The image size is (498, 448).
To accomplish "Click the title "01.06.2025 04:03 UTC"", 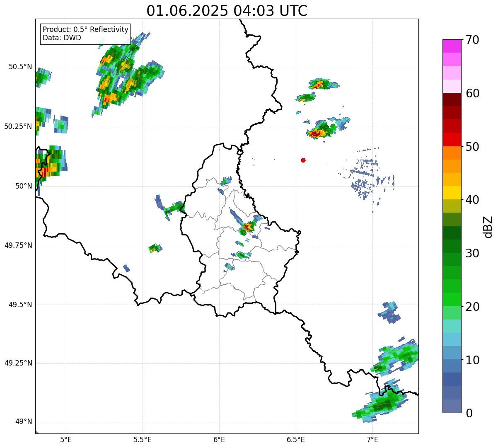I will coord(227,11).
